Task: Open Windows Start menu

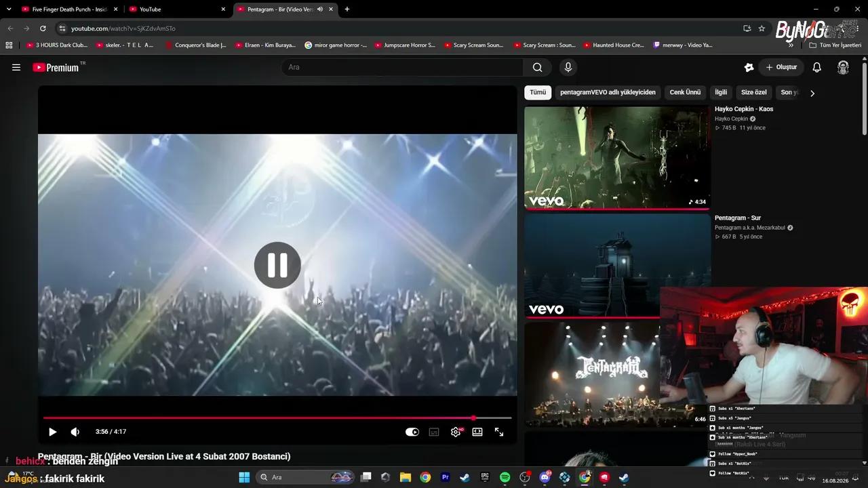Action: click(244, 477)
